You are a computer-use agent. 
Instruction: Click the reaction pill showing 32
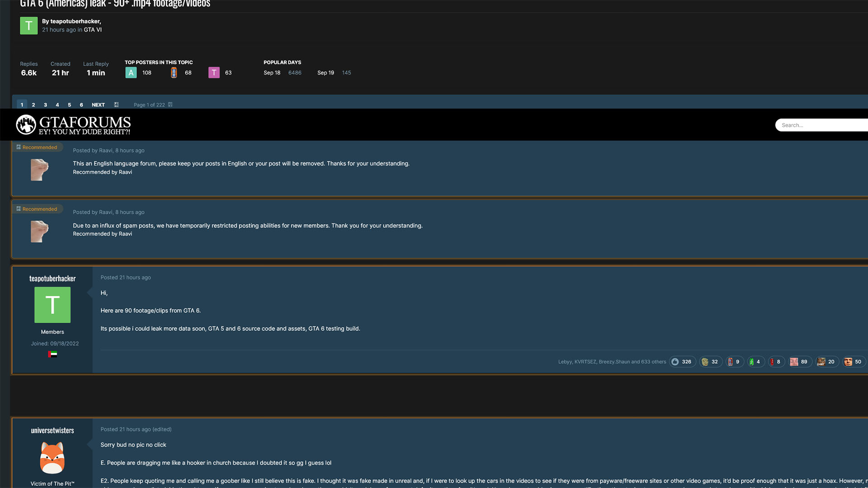710,361
